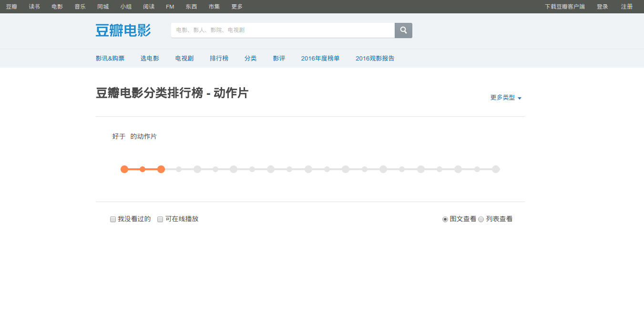The width and height of the screenshot is (644, 316).
Task: Open the 选电影 navigation item
Action: click(150, 59)
